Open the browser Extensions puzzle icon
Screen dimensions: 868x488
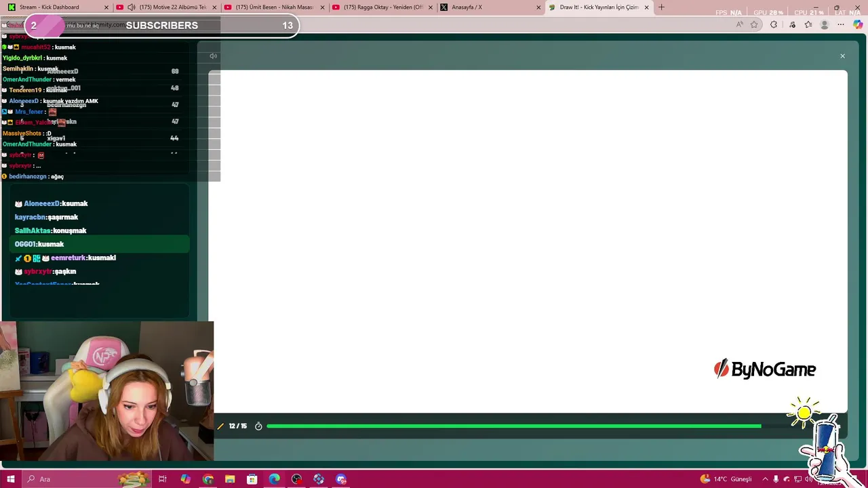(774, 25)
